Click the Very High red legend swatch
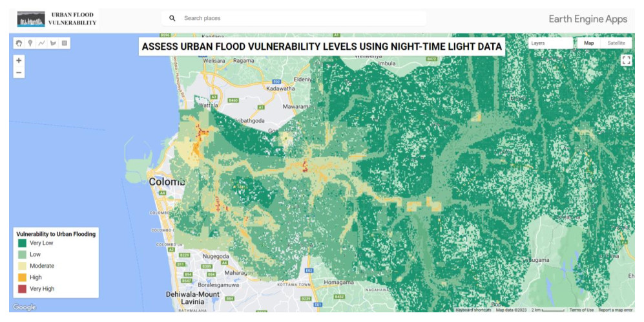Viewport: 644px width, 322px height. 23,289
